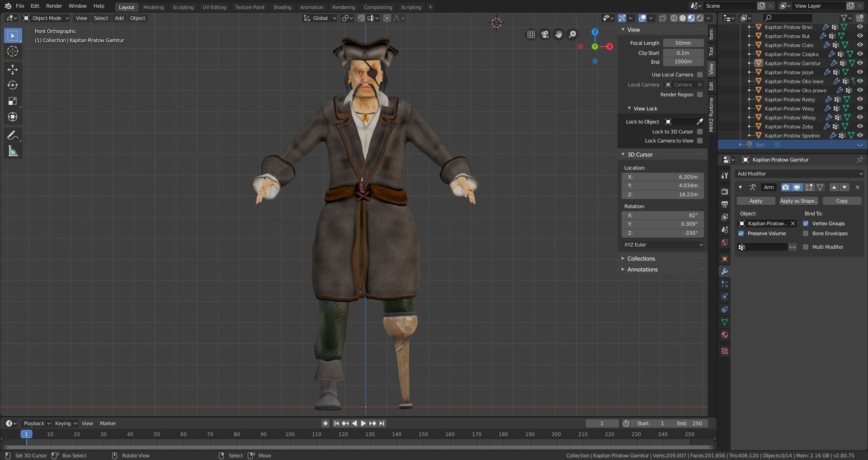The image size is (868, 460).
Task: Open the Playback dropdown in timeline
Action: pos(37,423)
